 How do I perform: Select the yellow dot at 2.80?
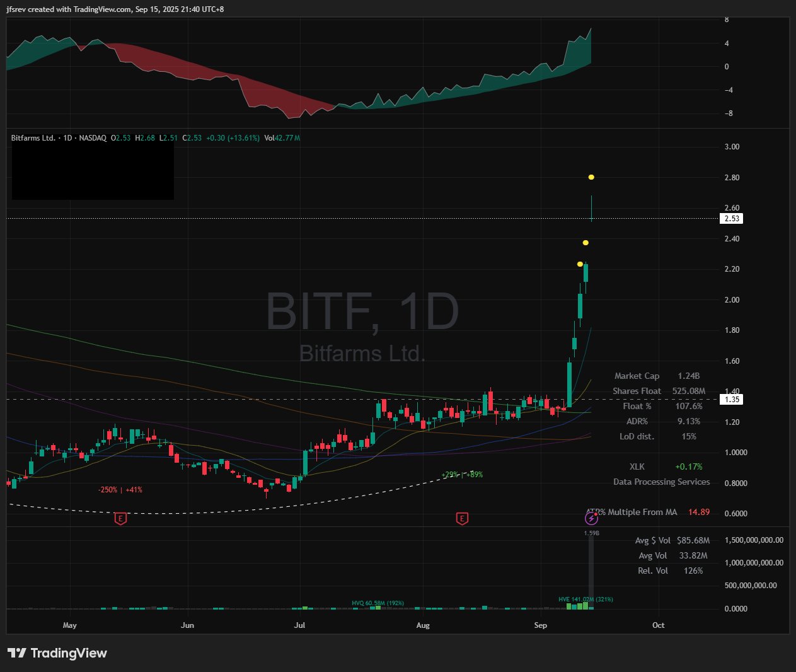[591, 177]
